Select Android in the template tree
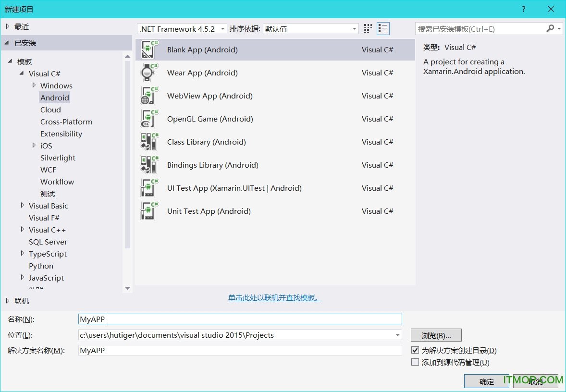This screenshot has width=566, height=392. (54, 98)
